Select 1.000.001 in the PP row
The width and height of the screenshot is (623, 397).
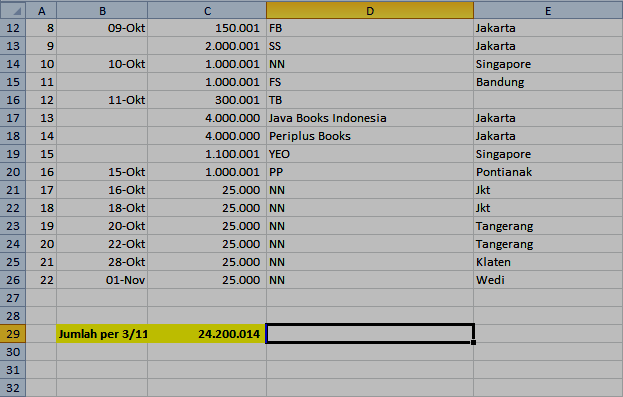point(207,172)
